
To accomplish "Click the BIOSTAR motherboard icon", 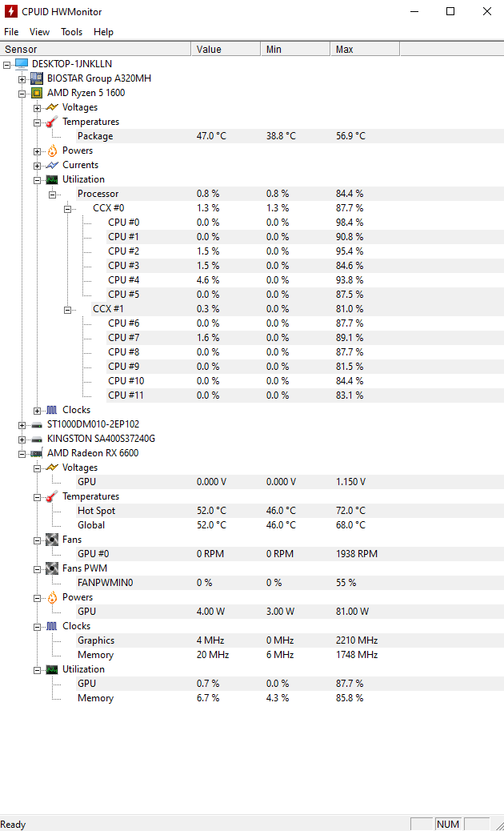I will [37, 78].
